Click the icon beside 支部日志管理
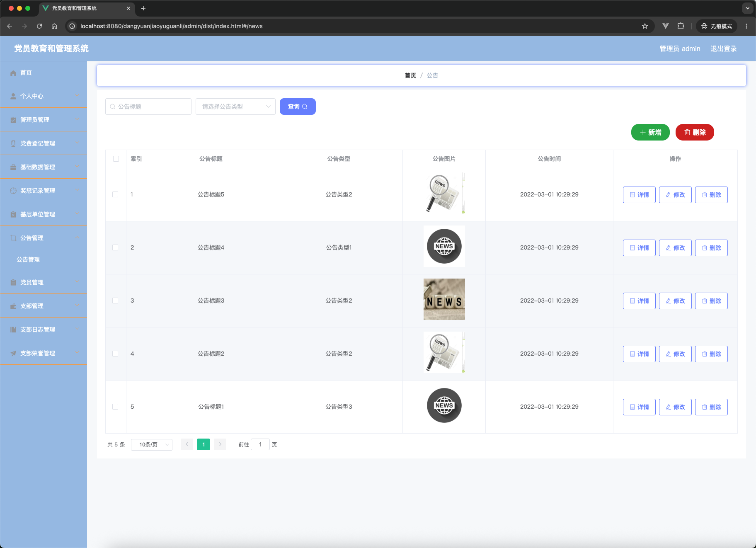This screenshot has height=548, width=756. click(13, 330)
